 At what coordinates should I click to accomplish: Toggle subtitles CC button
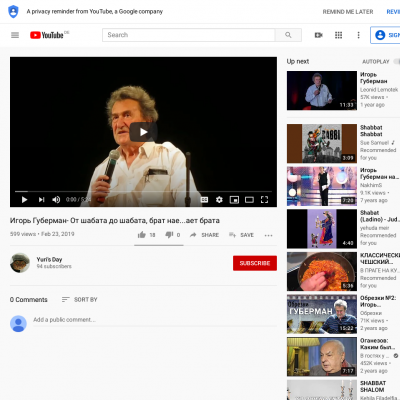coord(204,200)
